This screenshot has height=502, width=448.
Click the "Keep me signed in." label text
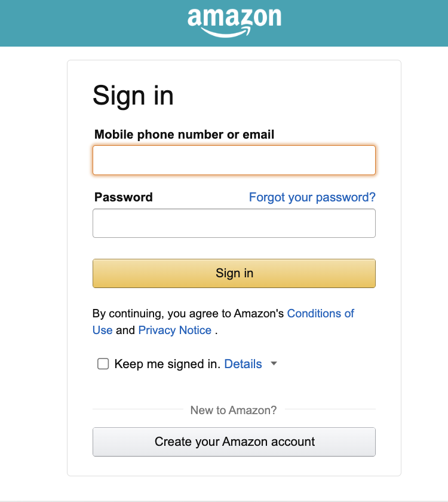(167, 364)
